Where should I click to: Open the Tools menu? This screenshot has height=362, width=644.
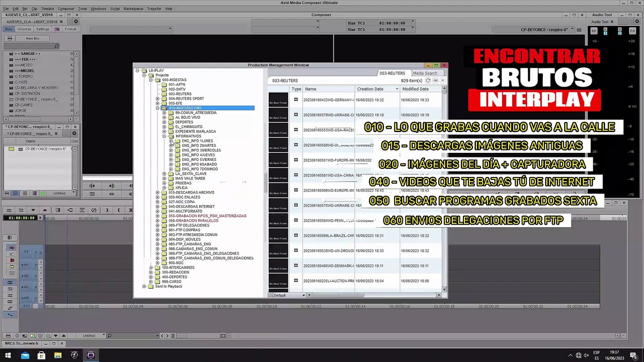(83, 9)
